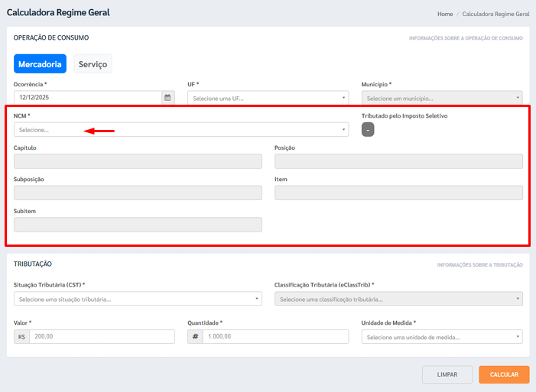Expand Unidade de Medida dropdown

442,337
